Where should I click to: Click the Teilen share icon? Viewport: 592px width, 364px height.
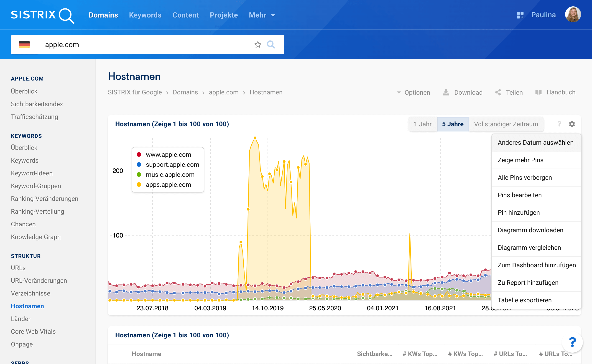point(498,92)
